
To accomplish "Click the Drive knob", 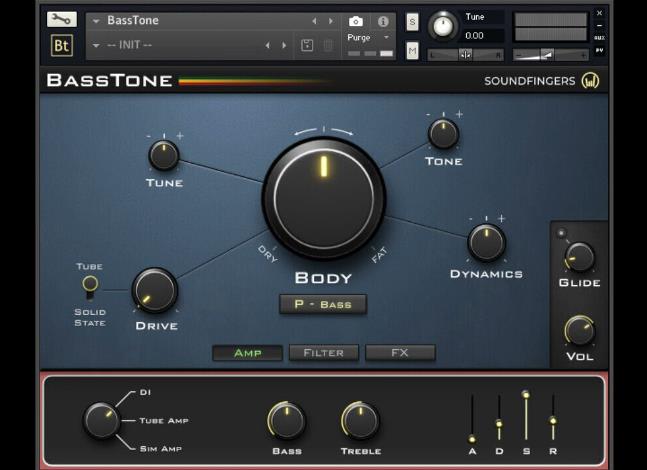I will coord(155,291).
